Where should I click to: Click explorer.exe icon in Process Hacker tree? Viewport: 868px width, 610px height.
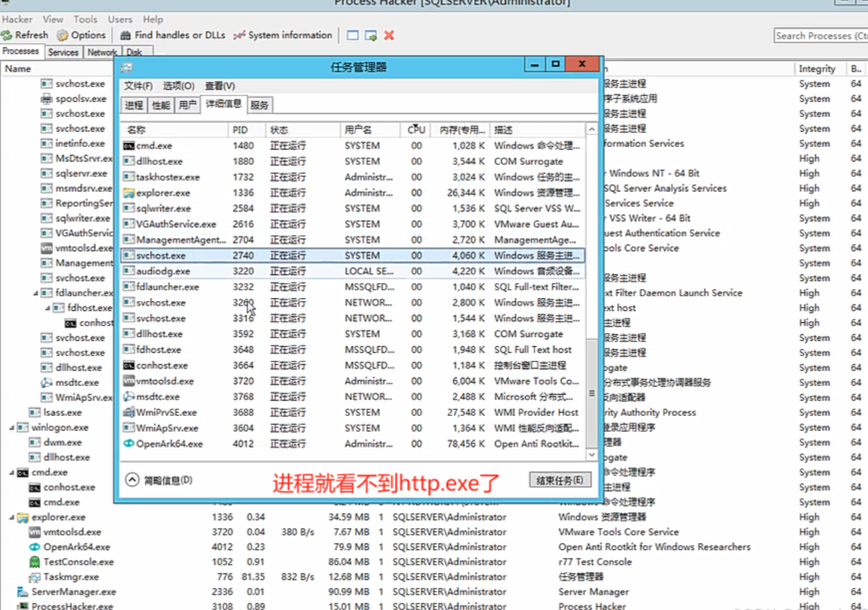point(23,517)
